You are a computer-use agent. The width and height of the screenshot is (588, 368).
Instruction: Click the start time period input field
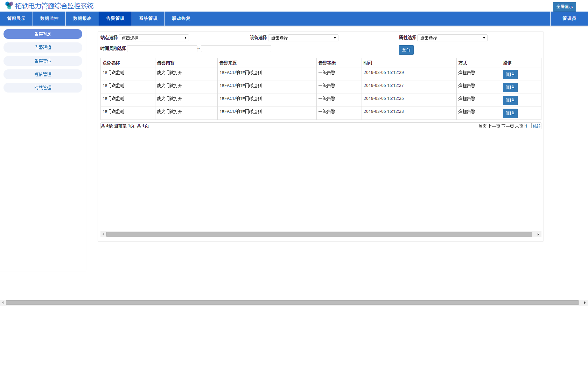coord(162,49)
